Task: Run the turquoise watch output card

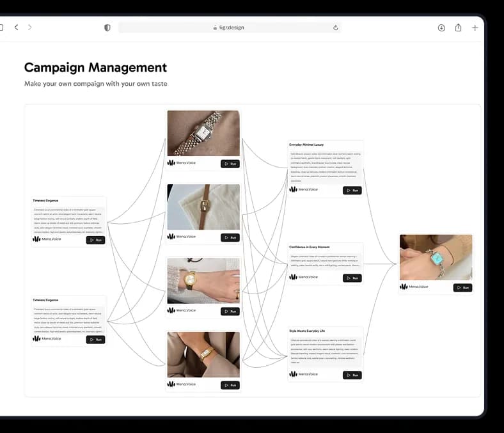Action: click(463, 288)
